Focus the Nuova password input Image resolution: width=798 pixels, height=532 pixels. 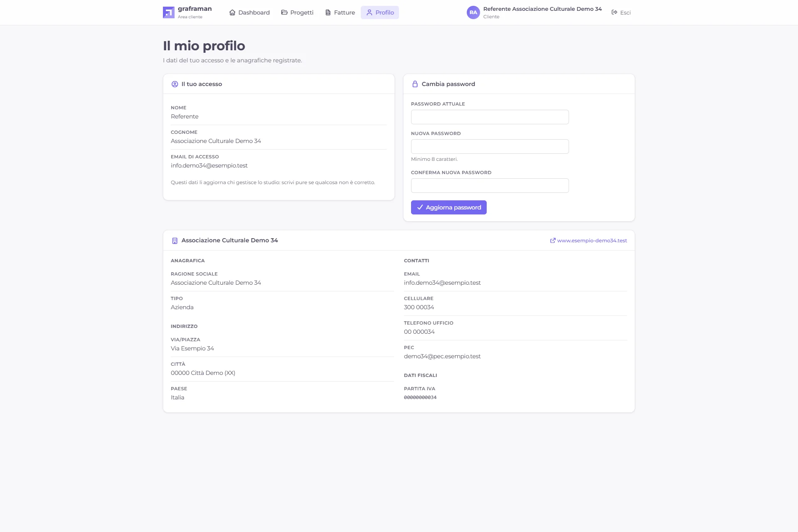(x=490, y=146)
